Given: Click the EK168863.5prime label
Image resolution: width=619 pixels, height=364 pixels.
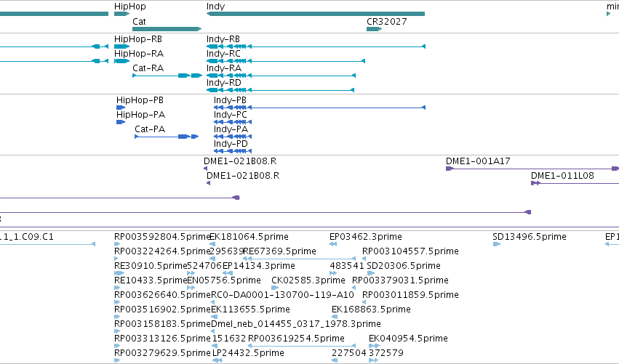Looking at the screenshot, I should (x=371, y=310).
